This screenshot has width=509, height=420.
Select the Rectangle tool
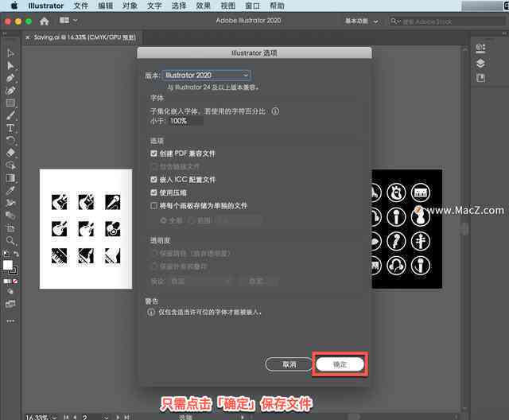pos(10,103)
